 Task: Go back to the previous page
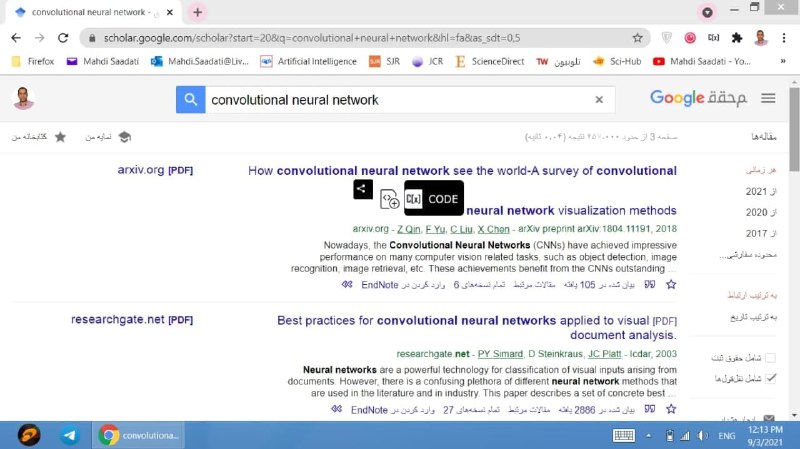pyautogui.click(x=16, y=38)
